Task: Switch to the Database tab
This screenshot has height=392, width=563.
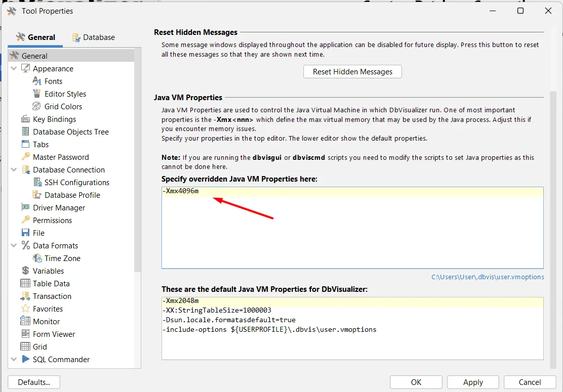Action: coord(94,37)
